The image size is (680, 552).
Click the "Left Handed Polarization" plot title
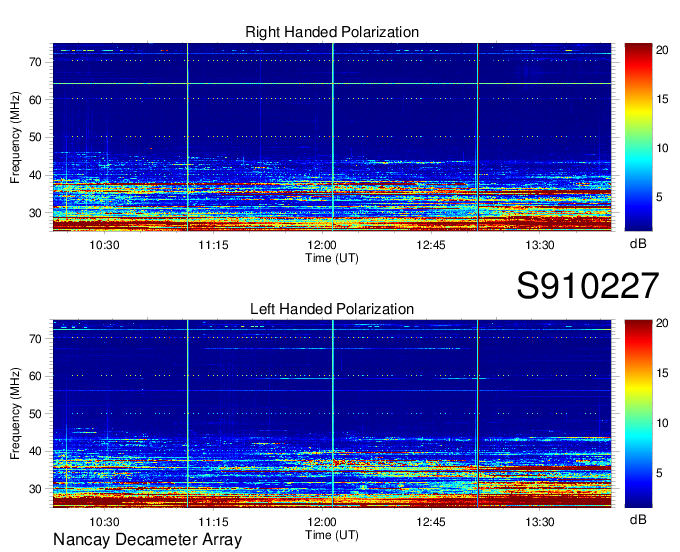click(332, 309)
